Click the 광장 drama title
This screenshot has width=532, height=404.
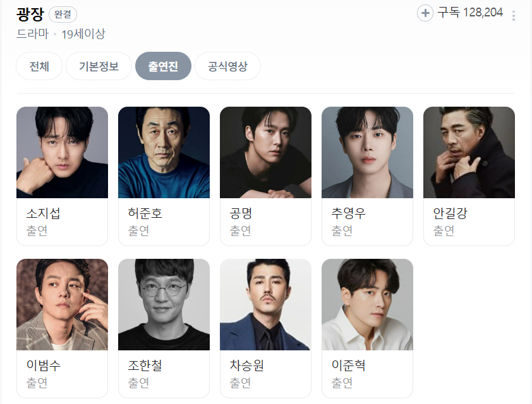30,14
